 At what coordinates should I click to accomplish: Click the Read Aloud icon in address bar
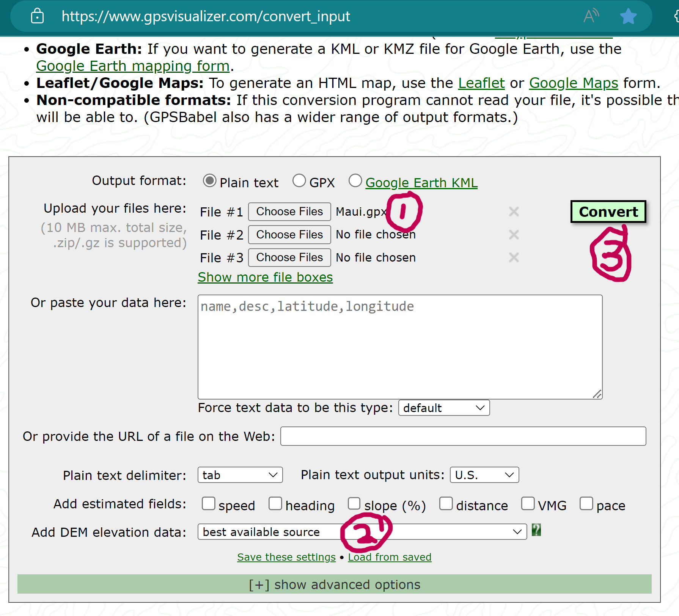click(x=591, y=16)
